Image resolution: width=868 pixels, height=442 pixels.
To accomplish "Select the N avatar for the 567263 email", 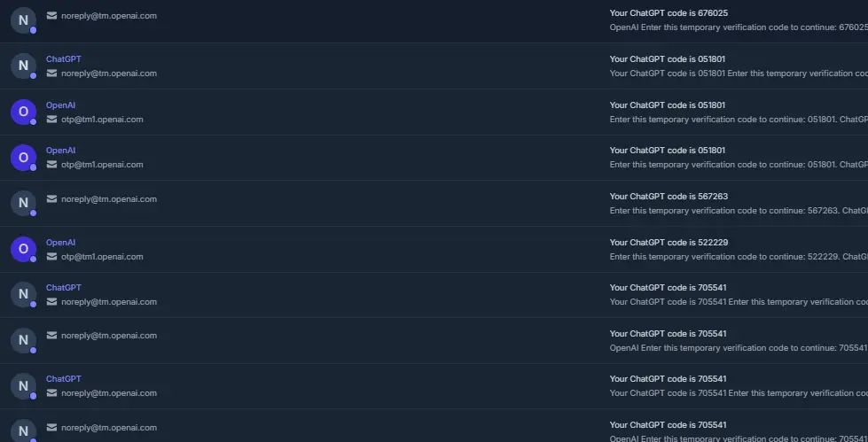I will [x=23, y=203].
